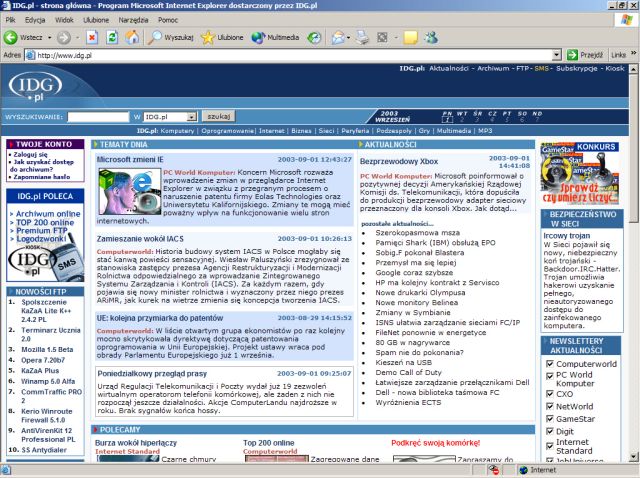The height and width of the screenshot is (478, 640).
Task: Expand the Links (Linki) toolbar chevron
Action: pos(633,53)
